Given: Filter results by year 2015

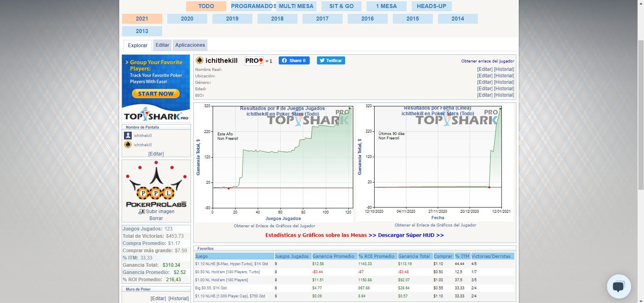Looking at the screenshot, I should 413,19.
